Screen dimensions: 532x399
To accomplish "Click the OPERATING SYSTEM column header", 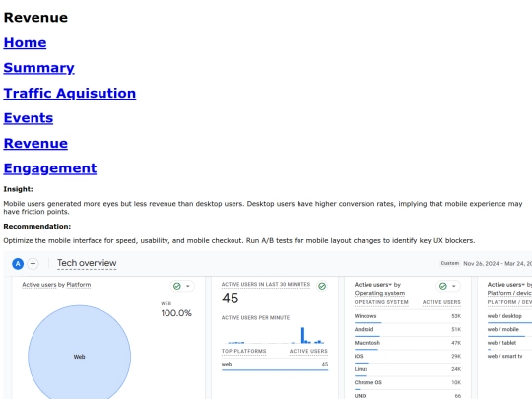I will [381, 302].
